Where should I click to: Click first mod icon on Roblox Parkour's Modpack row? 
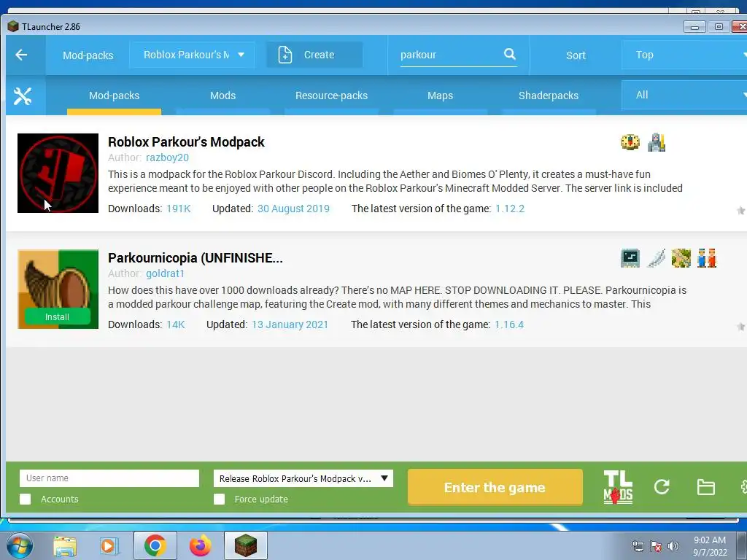coord(630,142)
